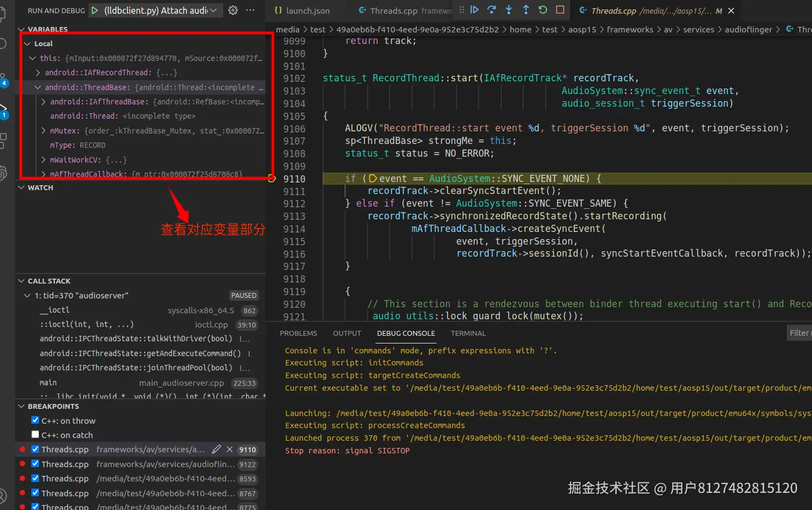This screenshot has height=510, width=812.
Task: Step over in the debug toolbar
Action: (491, 10)
